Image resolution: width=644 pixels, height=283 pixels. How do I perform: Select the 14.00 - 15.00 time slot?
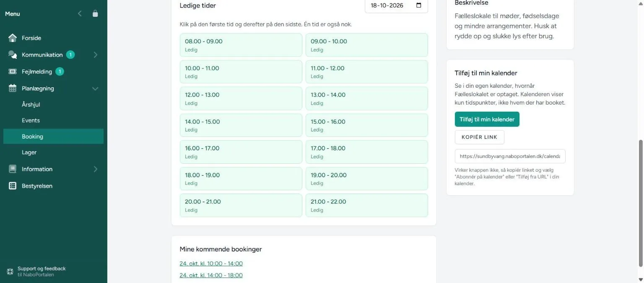241,125
